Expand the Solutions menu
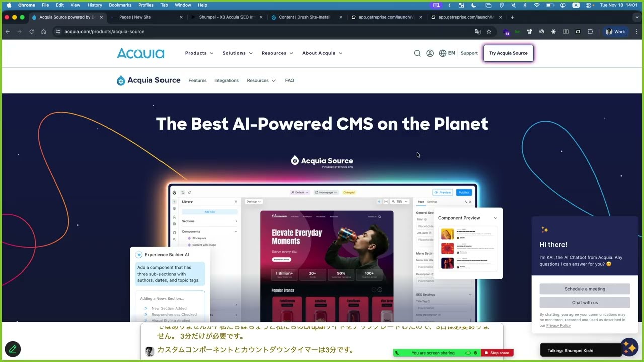 [x=237, y=53]
